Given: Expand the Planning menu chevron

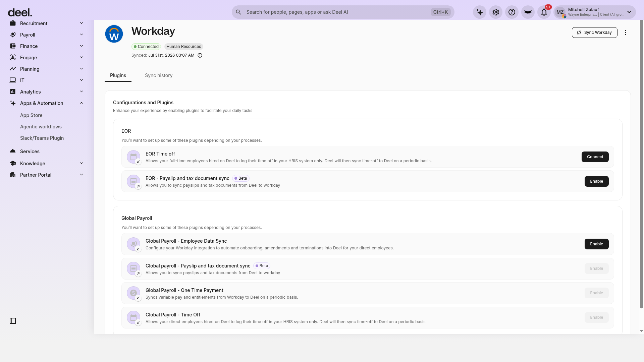Looking at the screenshot, I should 82,69.
